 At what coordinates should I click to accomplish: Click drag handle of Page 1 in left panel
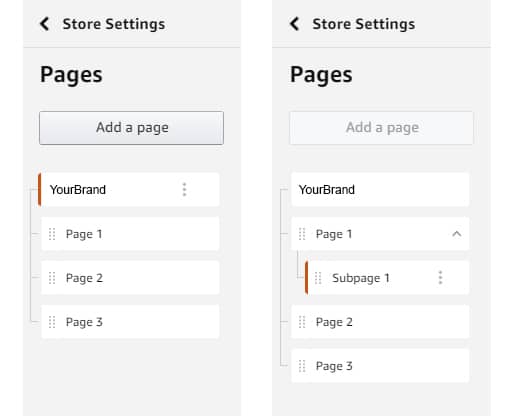click(x=52, y=234)
